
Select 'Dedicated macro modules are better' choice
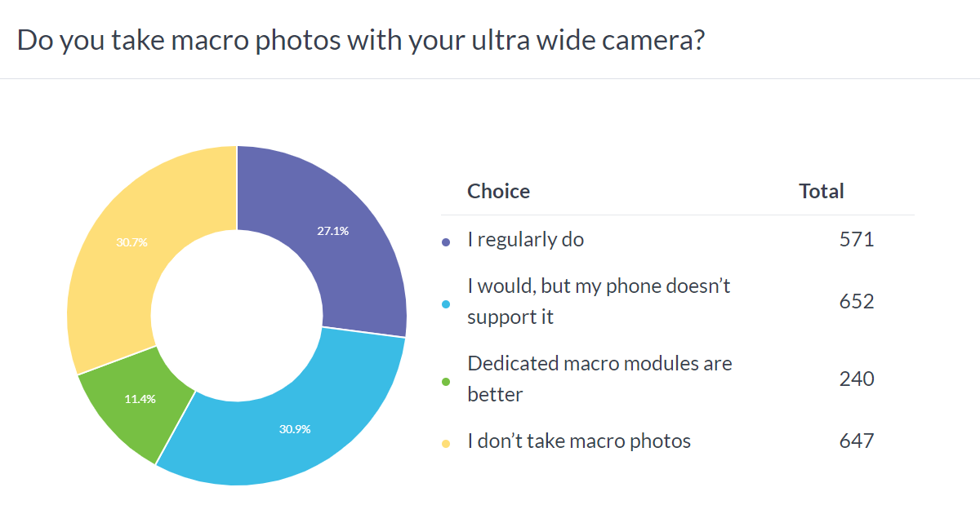(599, 379)
